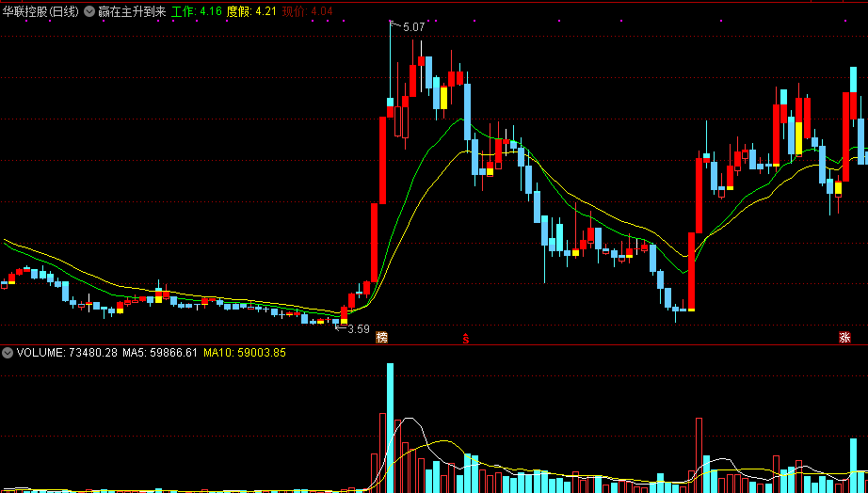Expand the VOLUME indicator dropdown arrow
This screenshot has width=868, height=493.
click(8, 353)
